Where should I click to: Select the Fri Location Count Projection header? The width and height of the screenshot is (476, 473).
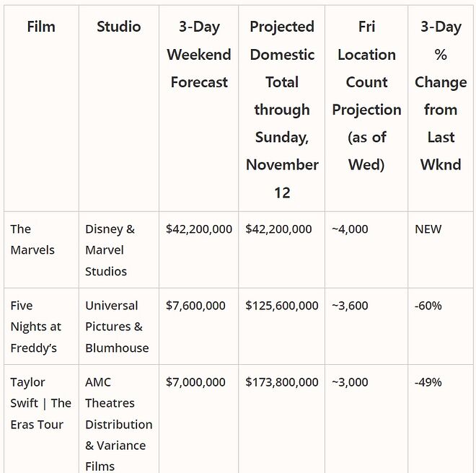(x=366, y=95)
